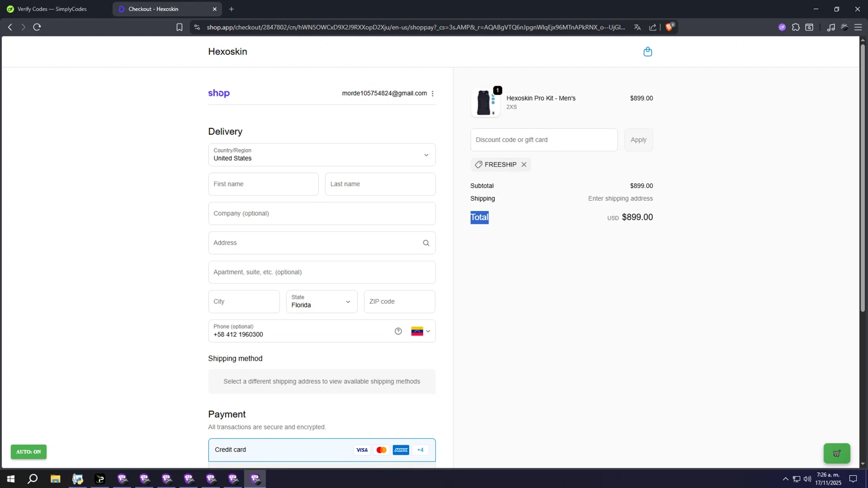Click the Enter shipping address text
The width and height of the screenshot is (868, 488).
(620, 198)
